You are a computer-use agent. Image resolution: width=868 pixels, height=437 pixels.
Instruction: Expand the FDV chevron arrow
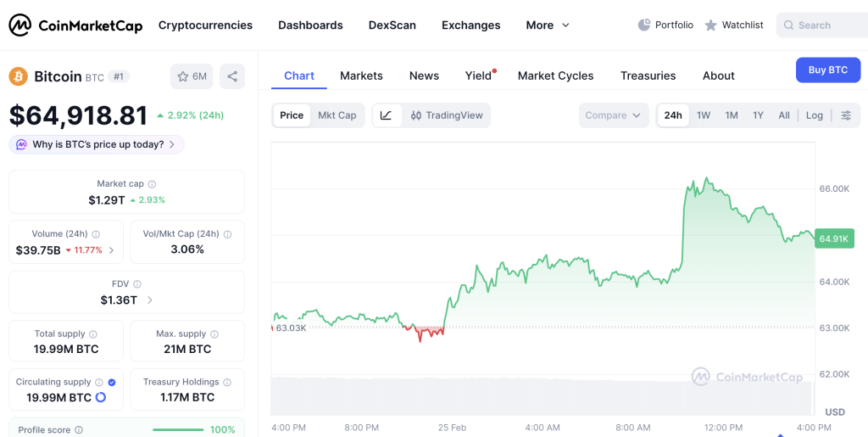coord(150,300)
